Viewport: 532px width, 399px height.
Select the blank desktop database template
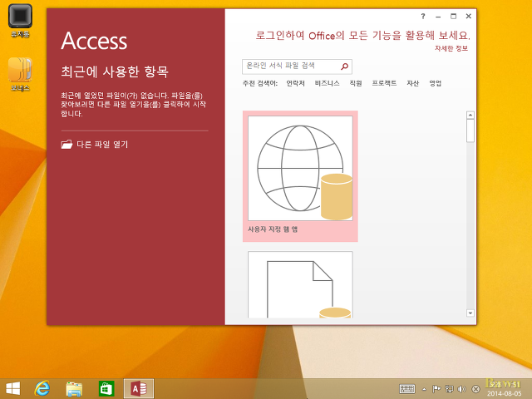tap(300, 284)
